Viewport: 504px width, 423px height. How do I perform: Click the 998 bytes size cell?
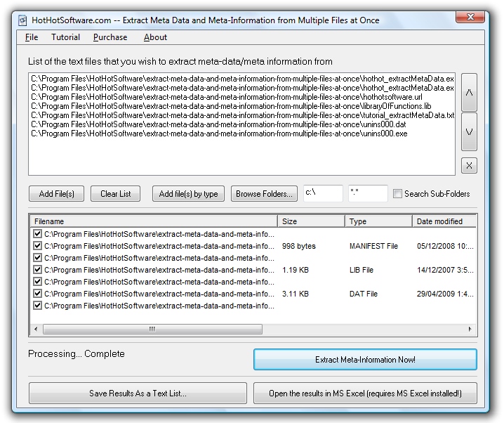coord(299,246)
